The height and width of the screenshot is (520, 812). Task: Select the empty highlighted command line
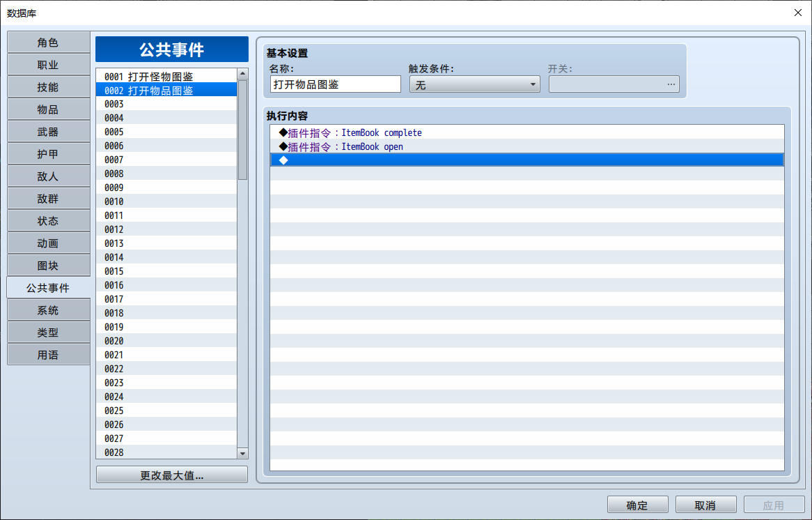(x=527, y=160)
